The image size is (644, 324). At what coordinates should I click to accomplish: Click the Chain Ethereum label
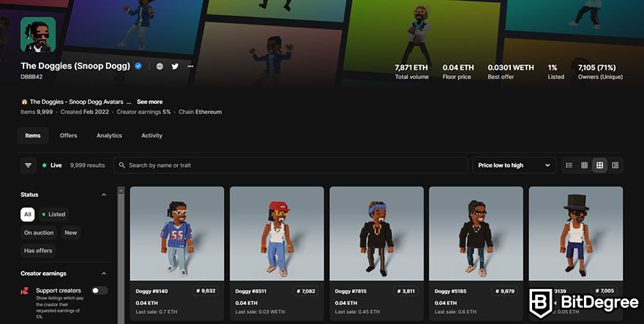[200, 112]
